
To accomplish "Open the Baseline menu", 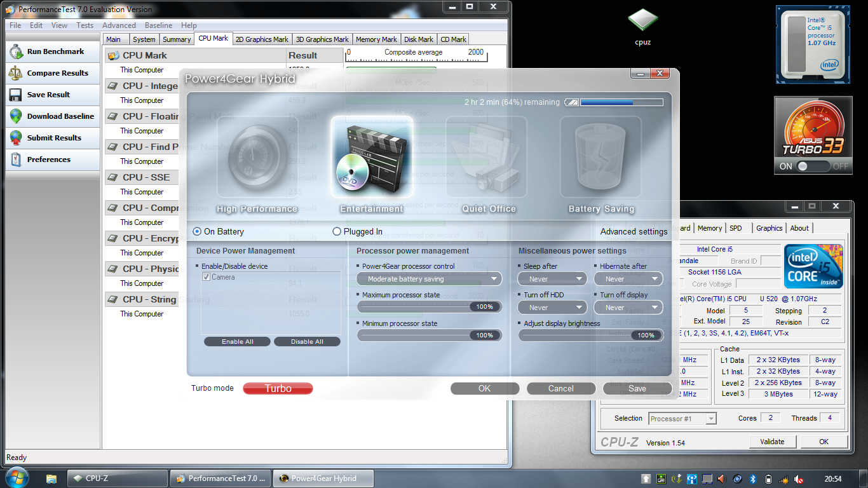I will (x=158, y=25).
